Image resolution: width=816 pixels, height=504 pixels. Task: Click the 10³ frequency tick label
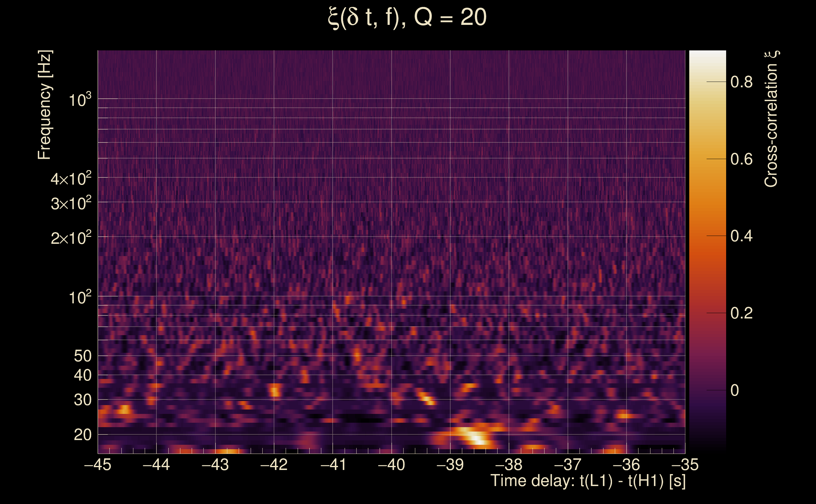[80, 99]
